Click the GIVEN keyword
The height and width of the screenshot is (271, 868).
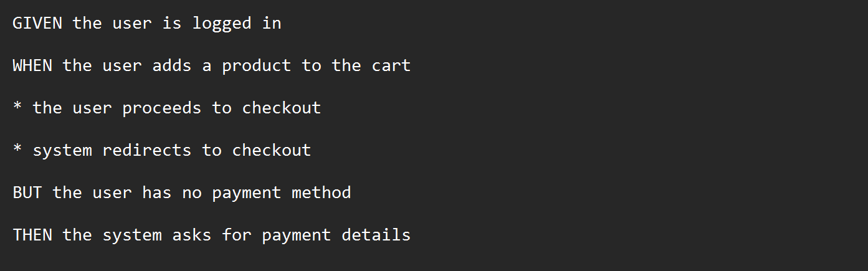coord(37,24)
